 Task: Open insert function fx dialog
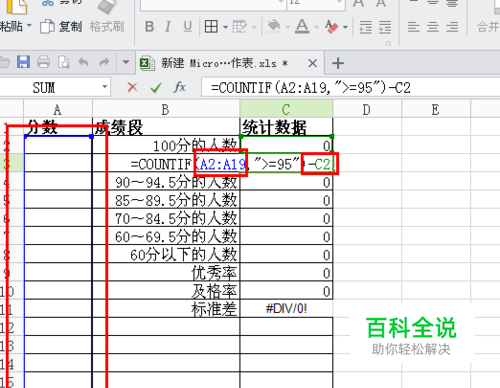coord(180,88)
